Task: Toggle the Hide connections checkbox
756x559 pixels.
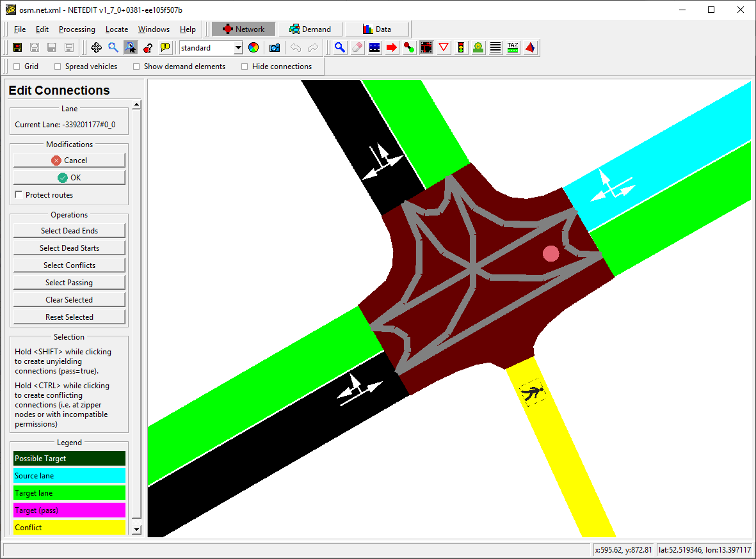Action: tap(245, 67)
